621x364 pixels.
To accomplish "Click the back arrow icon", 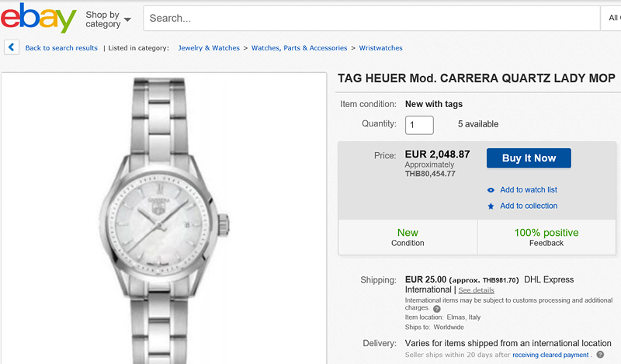I will coord(12,47).
